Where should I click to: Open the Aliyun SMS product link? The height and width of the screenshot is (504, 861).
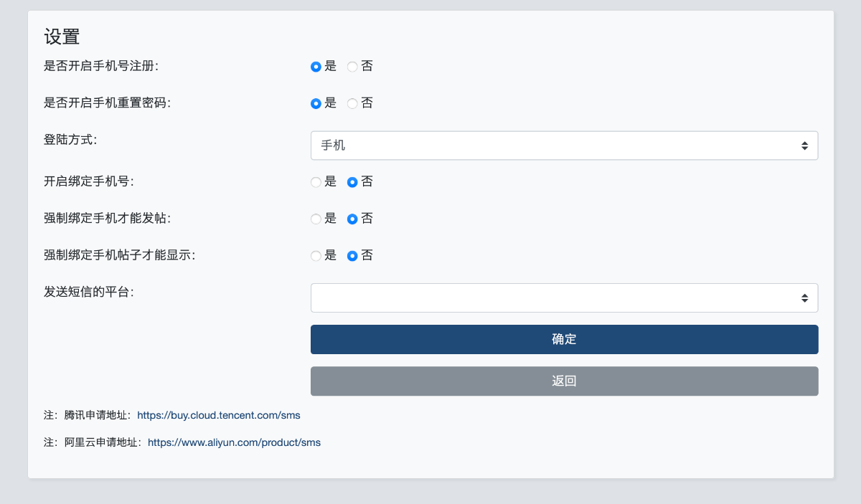pyautogui.click(x=234, y=442)
